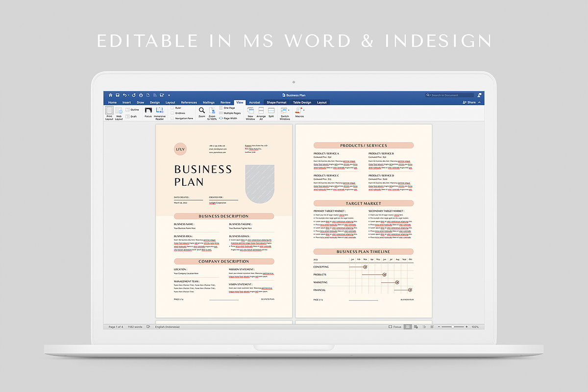Select Outline view icon in the status bar
The width and height of the screenshot is (588, 392).
tap(424, 327)
